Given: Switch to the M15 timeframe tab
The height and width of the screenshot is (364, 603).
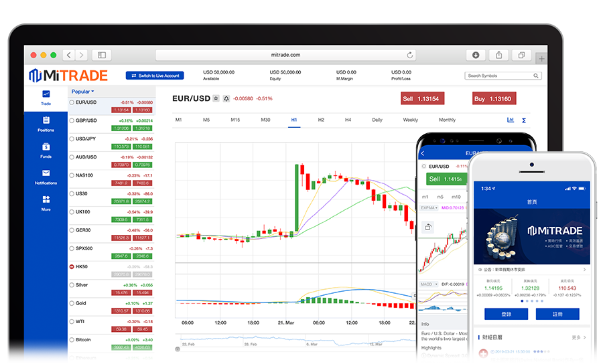Looking at the screenshot, I should [x=235, y=120].
